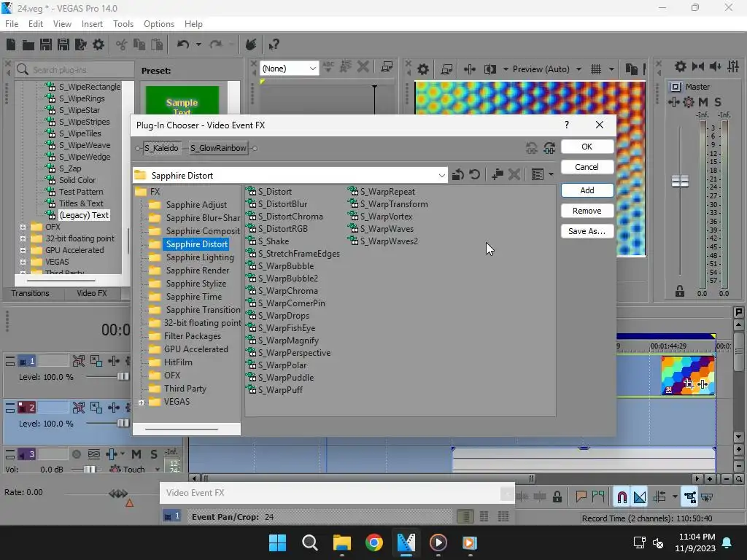Toggle Split Screen View icon in preview
Viewport: 747px width, 560px height.
click(490, 69)
